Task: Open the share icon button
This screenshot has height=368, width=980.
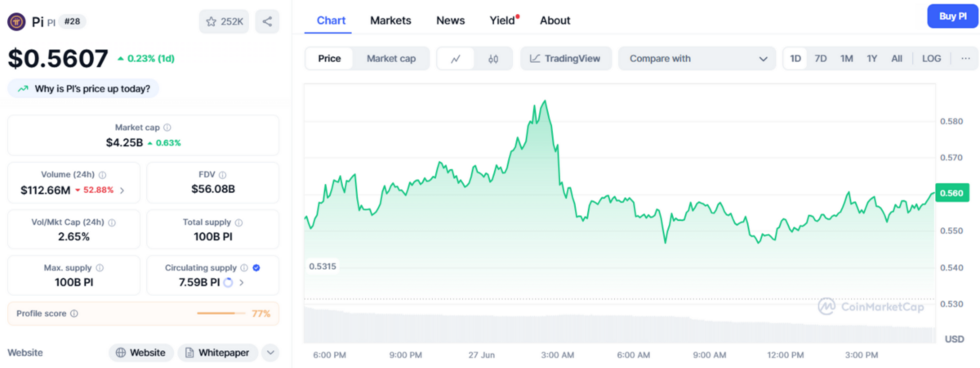Action: 267,21
